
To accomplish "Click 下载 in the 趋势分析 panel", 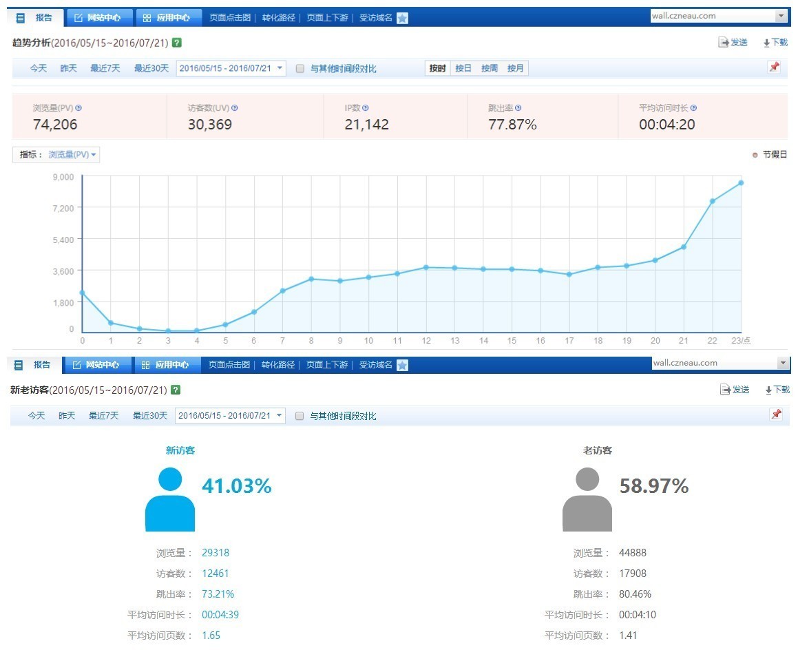I will [x=775, y=43].
